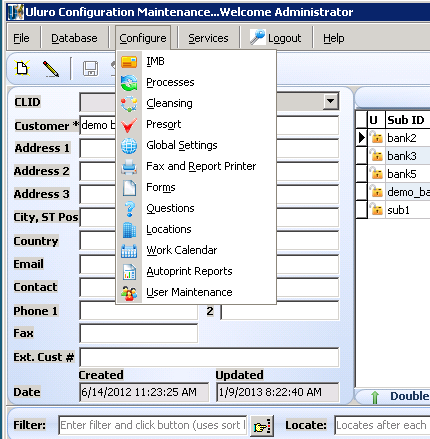Expand the CLID dropdown arrow

331,101
